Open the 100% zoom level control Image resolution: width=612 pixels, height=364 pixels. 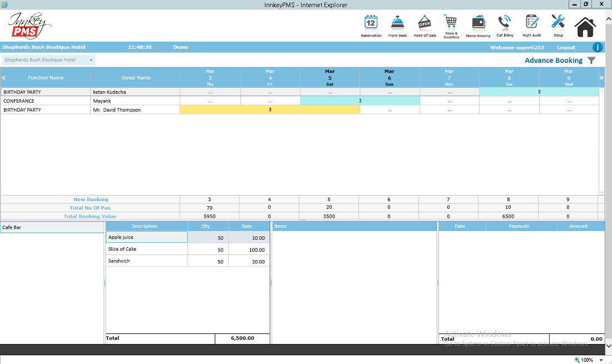(588, 360)
